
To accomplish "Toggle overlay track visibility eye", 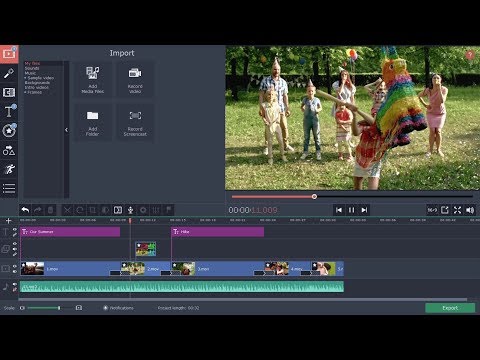I will coord(15,244).
